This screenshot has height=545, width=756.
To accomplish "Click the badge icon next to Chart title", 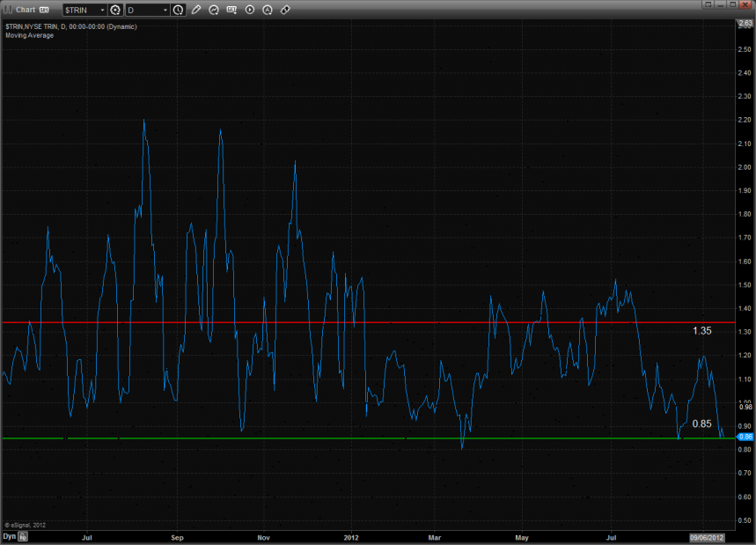I will [43, 10].
